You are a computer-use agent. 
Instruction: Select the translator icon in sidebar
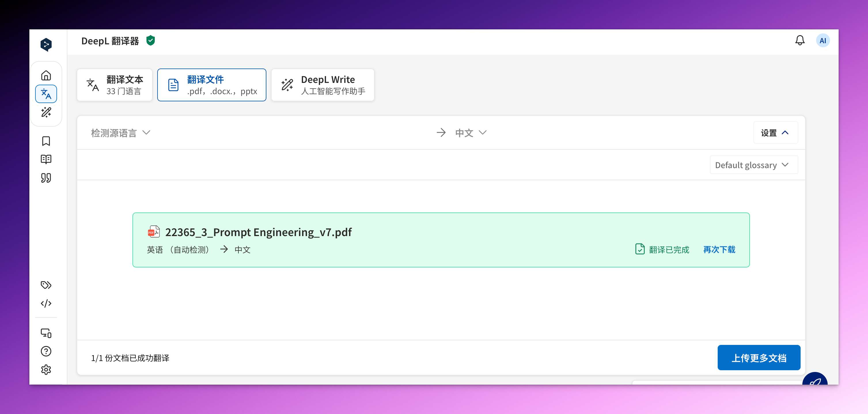(46, 94)
